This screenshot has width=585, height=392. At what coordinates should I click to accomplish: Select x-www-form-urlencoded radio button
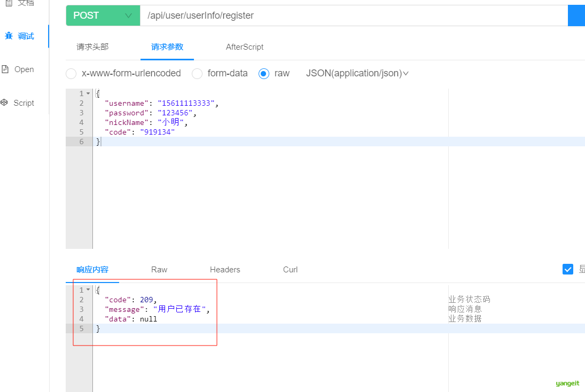(x=71, y=74)
